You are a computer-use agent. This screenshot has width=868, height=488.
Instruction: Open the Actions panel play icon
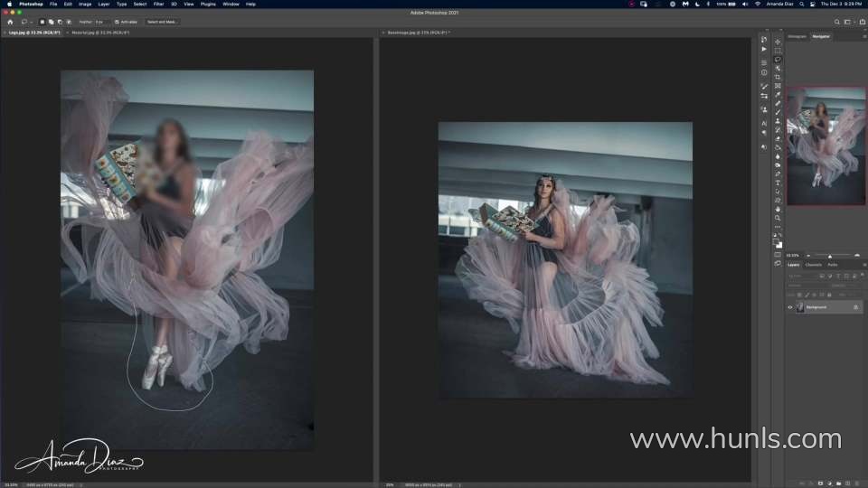[x=764, y=49]
